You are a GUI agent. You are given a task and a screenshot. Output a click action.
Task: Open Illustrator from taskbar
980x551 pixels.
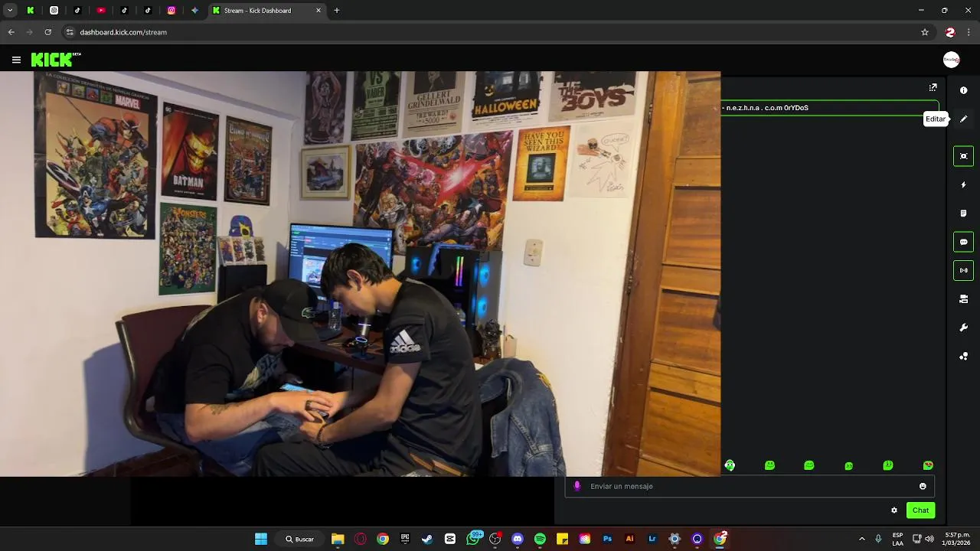coord(629,539)
